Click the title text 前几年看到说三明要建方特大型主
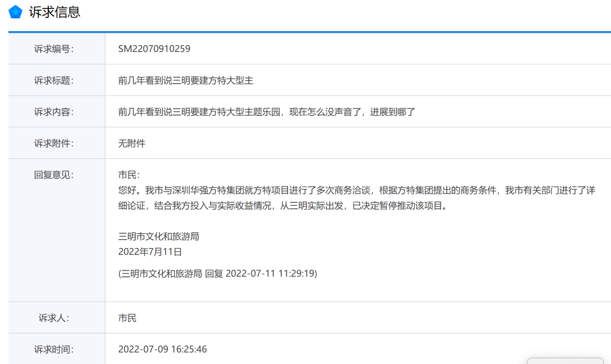Viewport: 611px width, 364px height. point(186,80)
